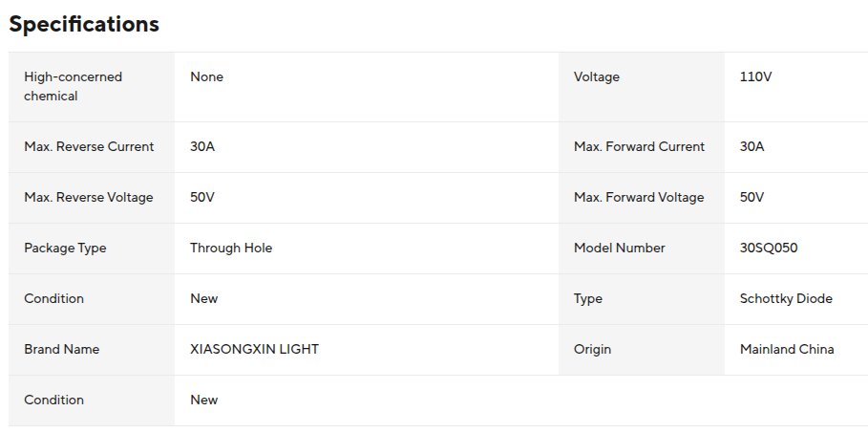868x433 pixels.
Task: Click the Origin label
Action: [x=592, y=349]
